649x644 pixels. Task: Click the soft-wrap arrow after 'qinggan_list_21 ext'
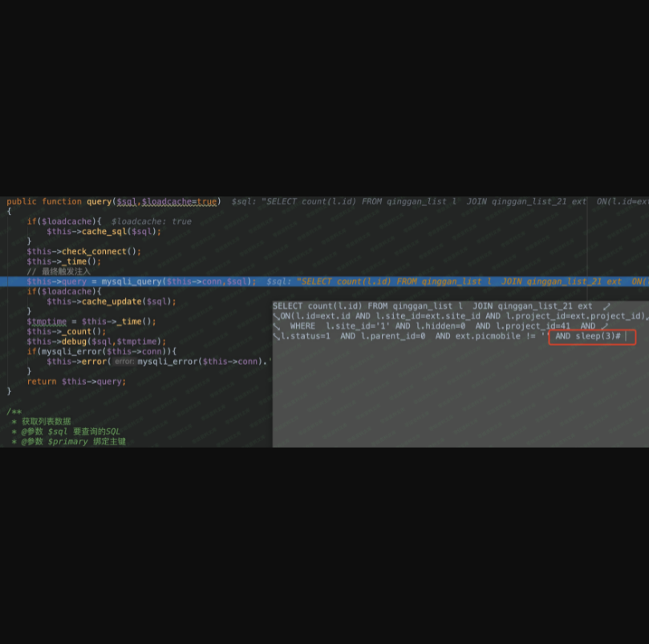tap(606, 306)
